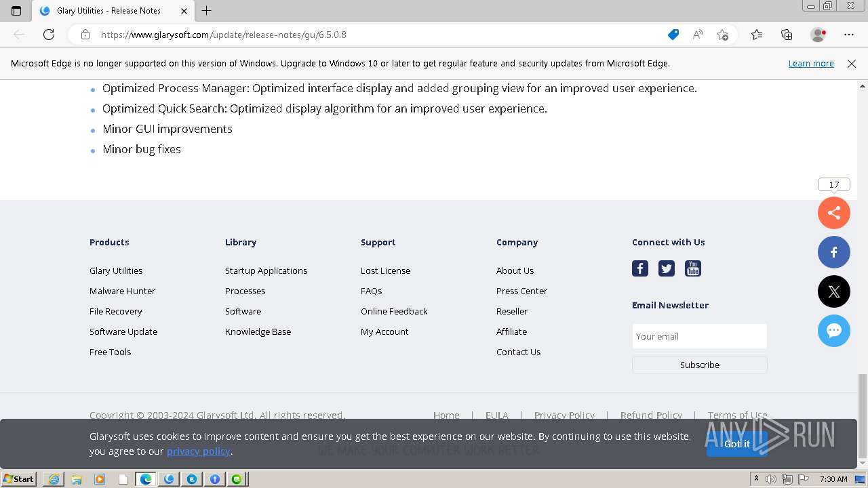Open the browser profile avatar
Viewport: 868px width, 488px height.
click(818, 35)
